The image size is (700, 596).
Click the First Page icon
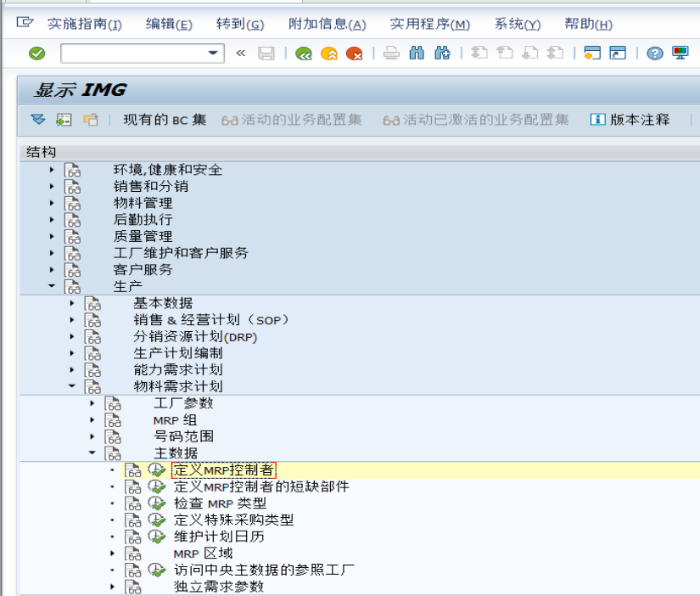pos(479,53)
